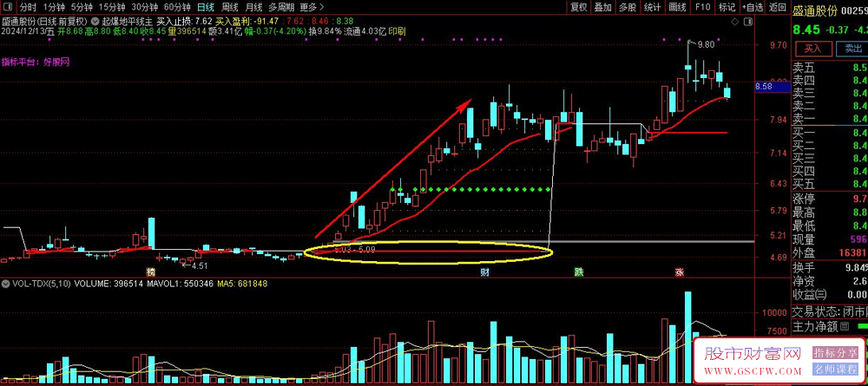Select the 买五 order book row
Screen dimensions: 868x386
[x=830, y=184]
